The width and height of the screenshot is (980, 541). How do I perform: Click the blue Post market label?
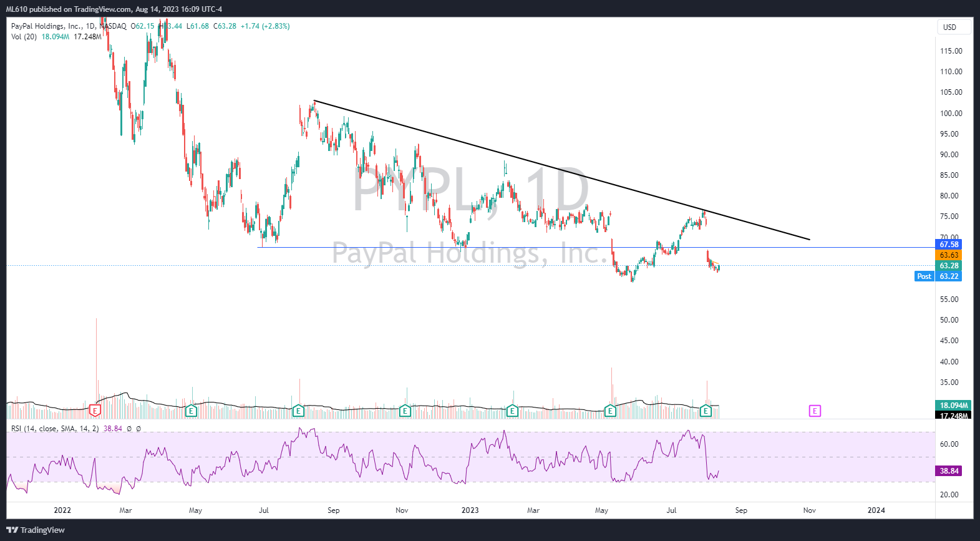pyautogui.click(x=924, y=276)
